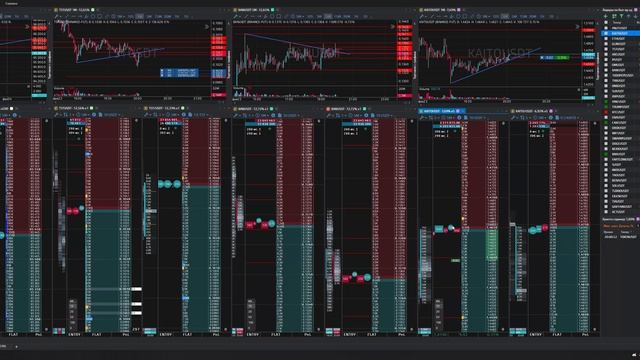The width and height of the screenshot is (640, 360).
Task: Click the up arrow in the watchlist toolbar
Action: [x=629, y=16]
